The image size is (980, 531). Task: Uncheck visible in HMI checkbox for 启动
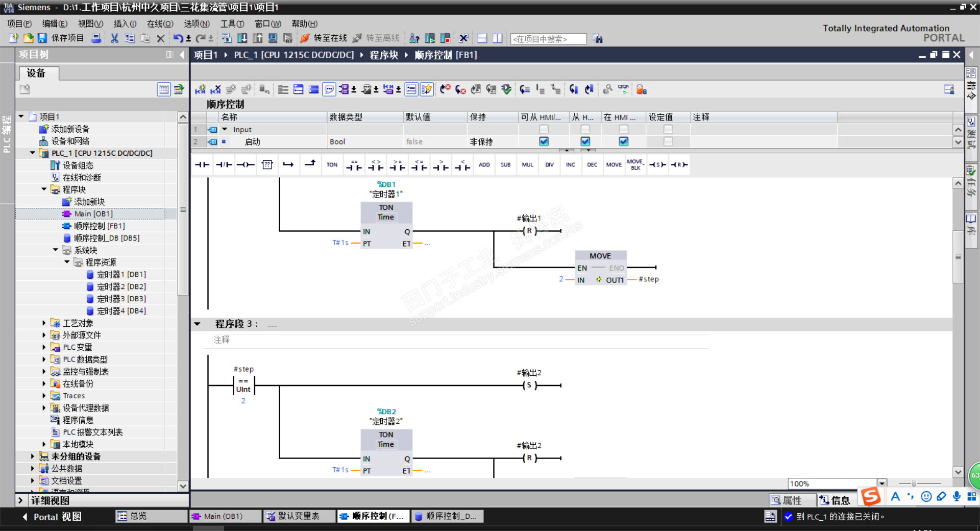(623, 141)
